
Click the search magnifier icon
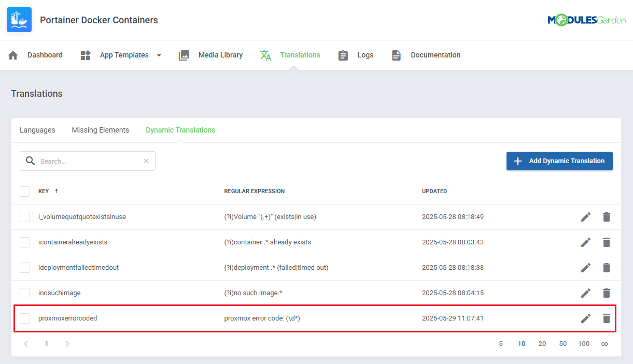[x=31, y=161]
